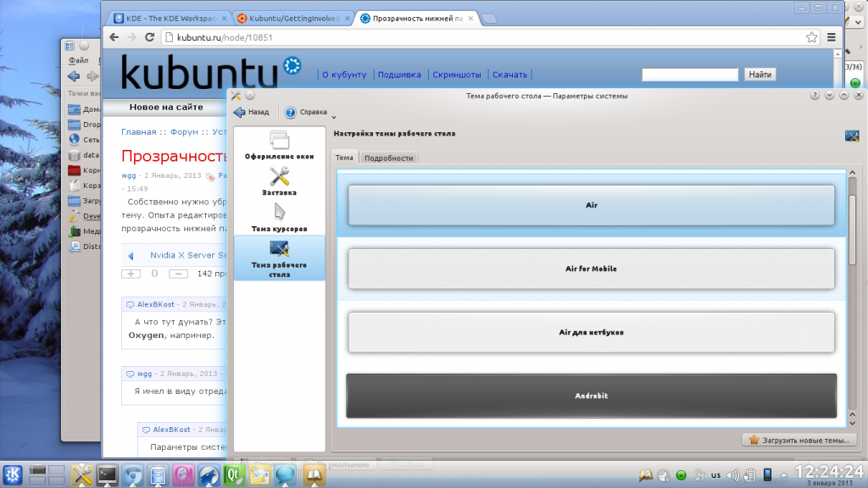Open the Оформление окон settings module

point(279,146)
